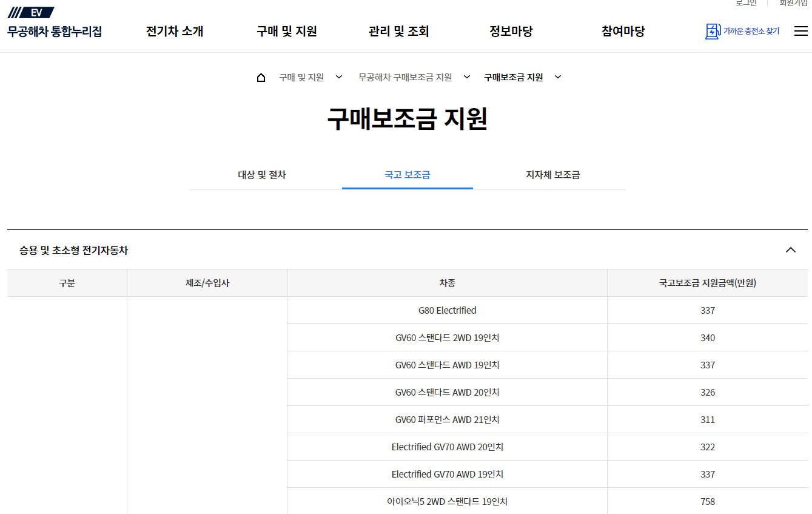The height and width of the screenshot is (514, 812).
Task: Click subsidy value 758
Action: click(x=708, y=501)
